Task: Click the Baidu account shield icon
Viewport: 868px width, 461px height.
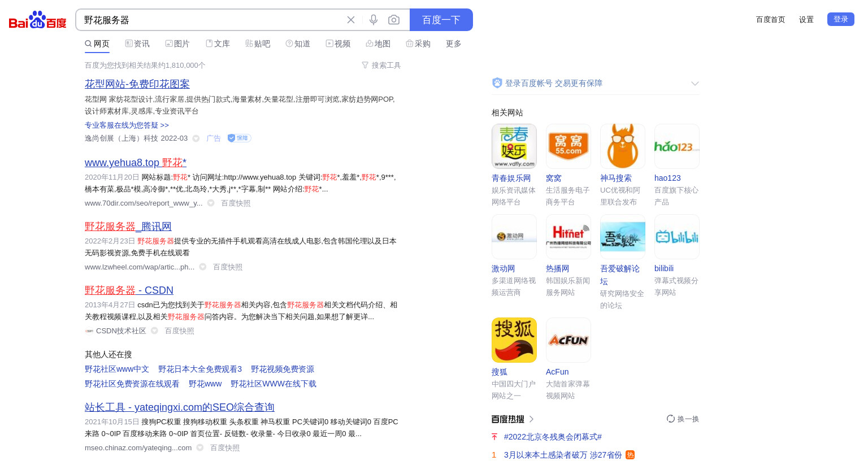Action: (x=497, y=83)
